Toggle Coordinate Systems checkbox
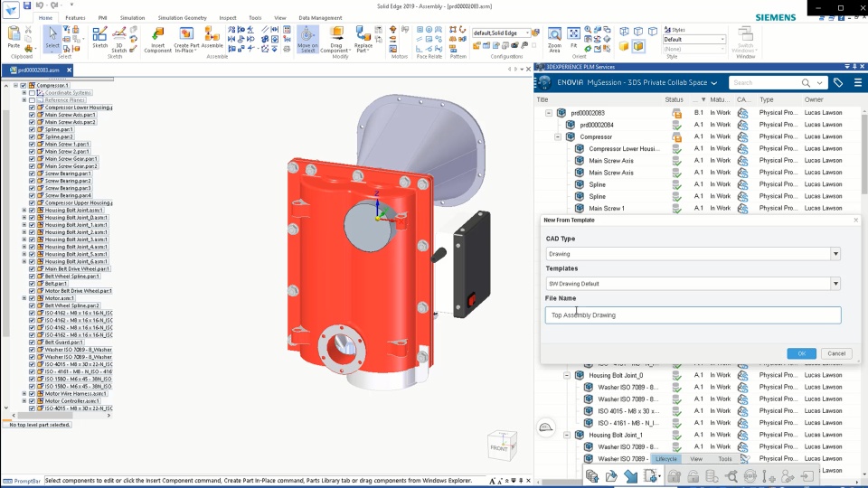The width and height of the screenshot is (868, 488). [x=32, y=93]
